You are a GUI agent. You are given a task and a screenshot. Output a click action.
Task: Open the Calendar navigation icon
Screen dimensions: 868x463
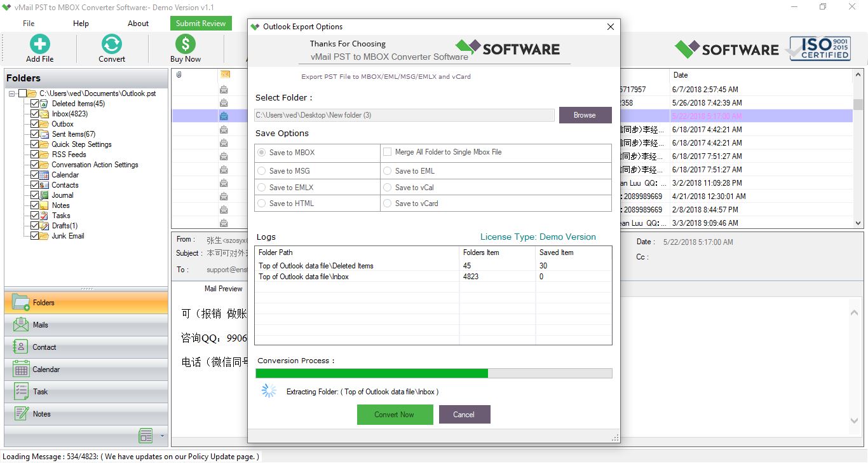point(20,369)
